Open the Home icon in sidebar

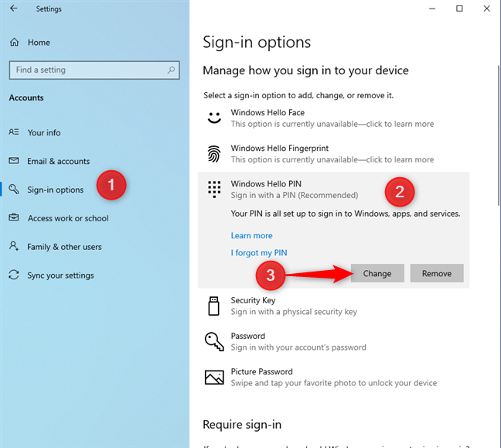tap(15, 43)
